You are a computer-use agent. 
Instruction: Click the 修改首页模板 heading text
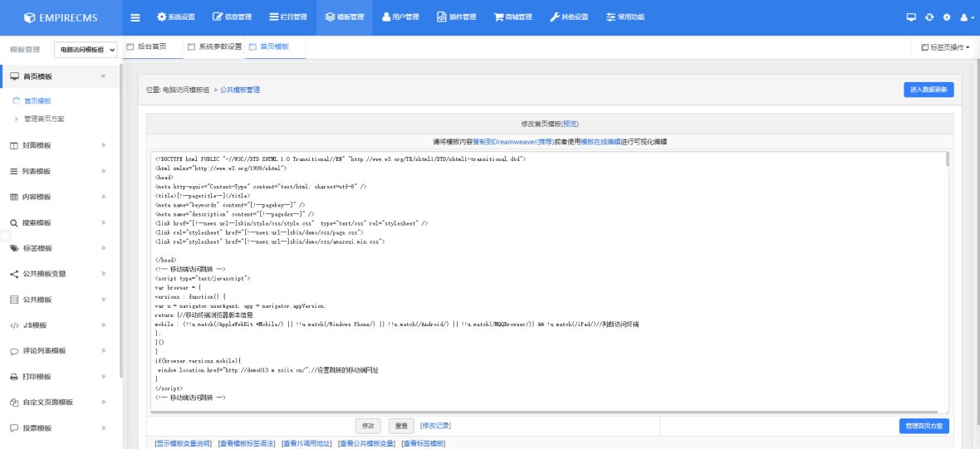(x=541, y=124)
